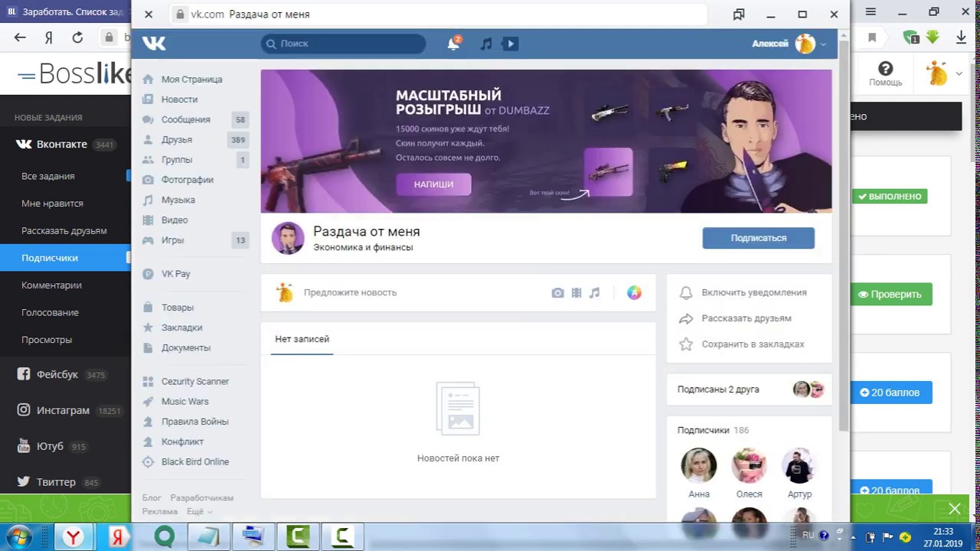Viewport: 980px width, 551px height.
Task: Click Включить уведомления link
Action: click(754, 292)
